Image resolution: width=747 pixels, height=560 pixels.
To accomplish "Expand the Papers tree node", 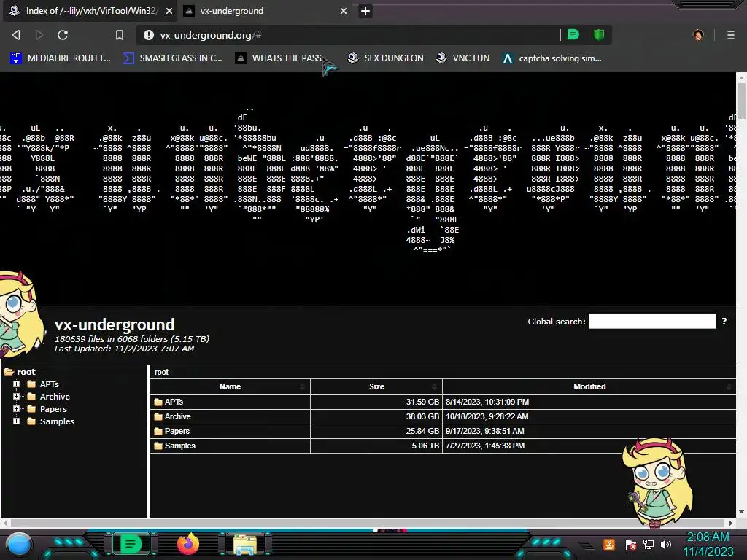I will pos(16,408).
